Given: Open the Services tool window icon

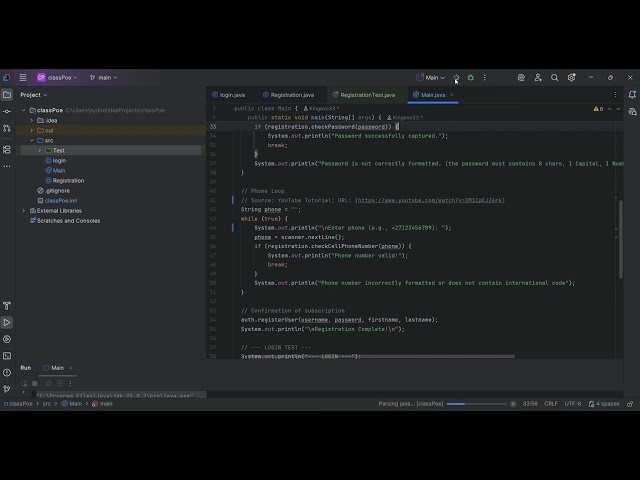Looking at the screenshot, I should point(7,339).
